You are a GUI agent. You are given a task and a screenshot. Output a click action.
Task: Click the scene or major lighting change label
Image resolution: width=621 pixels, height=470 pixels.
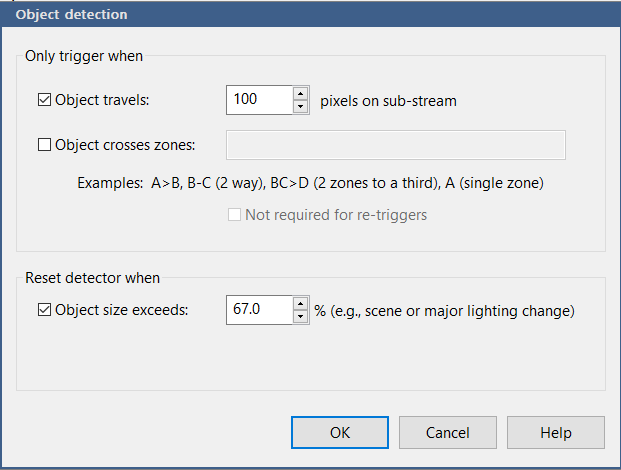tap(444, 310)
